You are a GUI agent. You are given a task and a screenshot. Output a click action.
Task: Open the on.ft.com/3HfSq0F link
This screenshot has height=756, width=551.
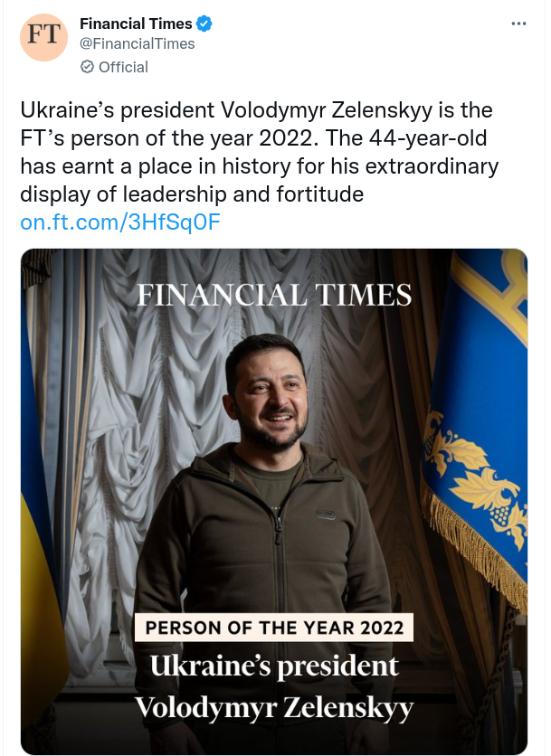click(x=120, y=222)
